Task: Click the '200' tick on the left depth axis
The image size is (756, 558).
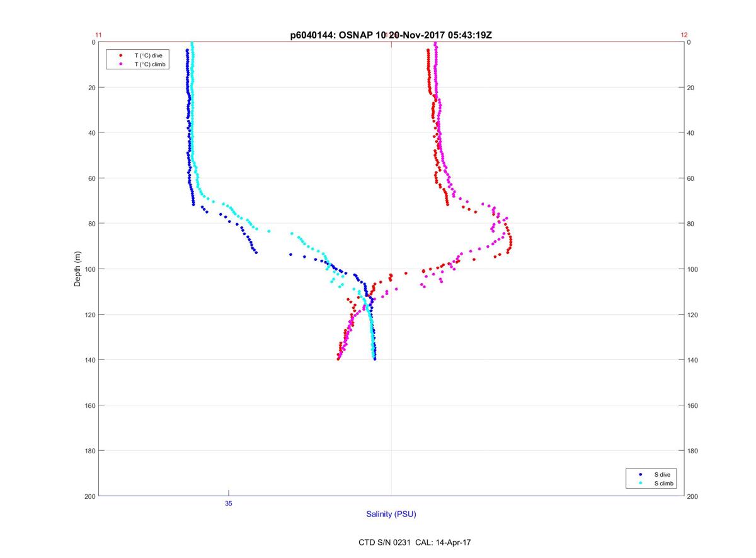Action: (89, 496)
